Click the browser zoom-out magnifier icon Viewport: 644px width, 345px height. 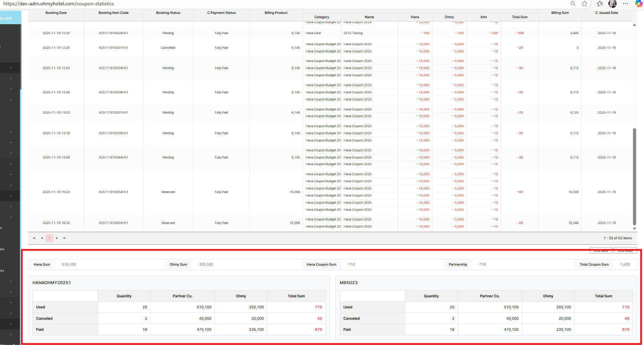click(573, 4)
